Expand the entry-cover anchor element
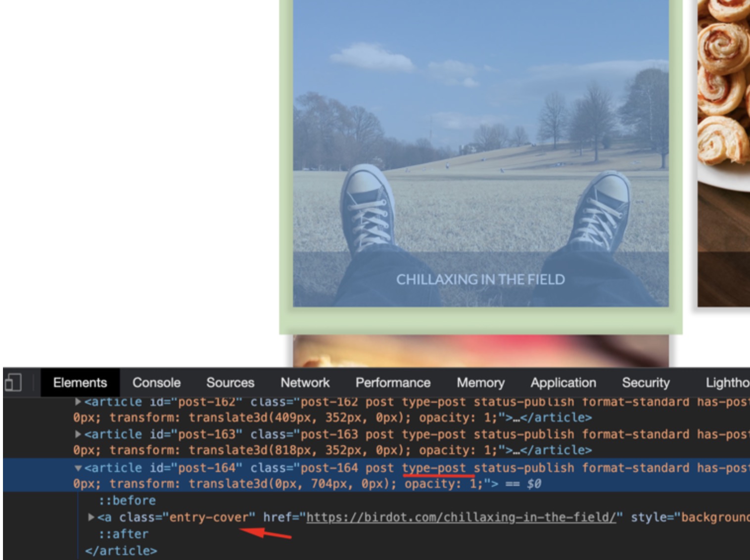The image size is (750, 560). 91,517
